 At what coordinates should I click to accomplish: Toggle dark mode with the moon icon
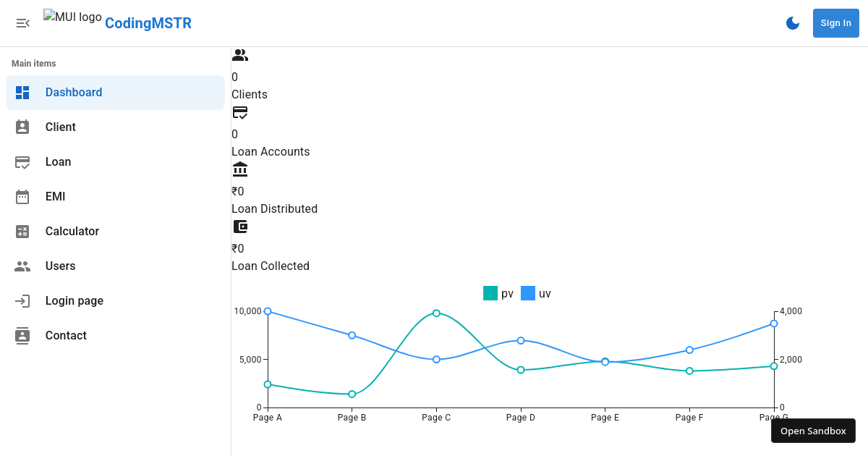tap(793, 22)
